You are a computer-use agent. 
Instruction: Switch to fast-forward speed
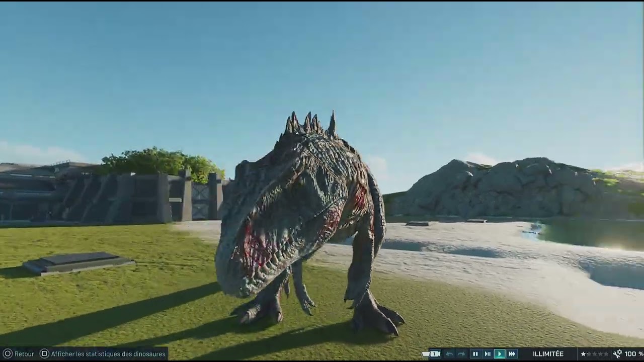(x=512, y=354)
